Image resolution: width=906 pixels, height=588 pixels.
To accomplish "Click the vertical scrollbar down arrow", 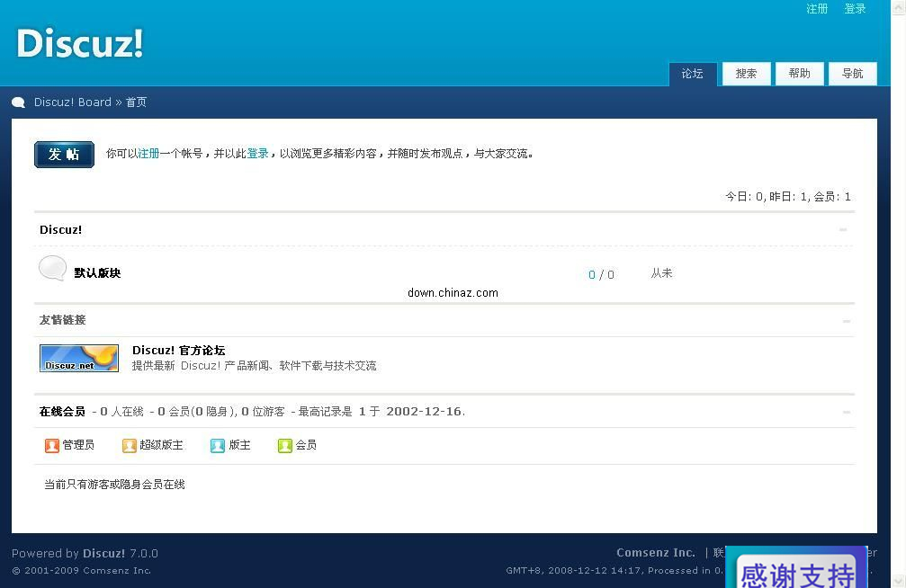I will pos(899,581).
